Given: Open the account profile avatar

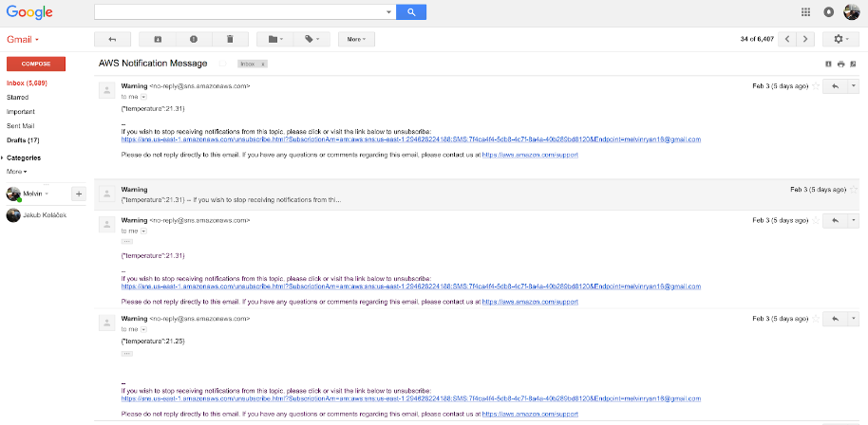Looking at the screenshot, I should pos(852,11).
